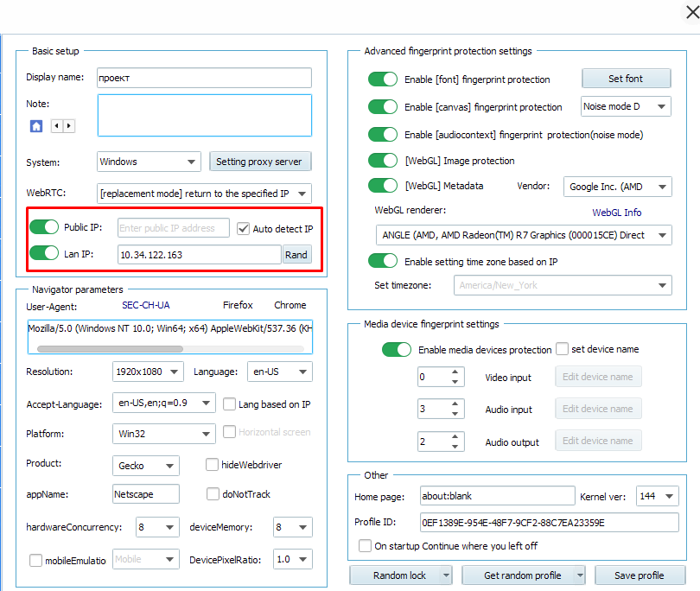Switch the User-Agent to Firefox
This screenshot has height=591, width=700.
[239, 305]
